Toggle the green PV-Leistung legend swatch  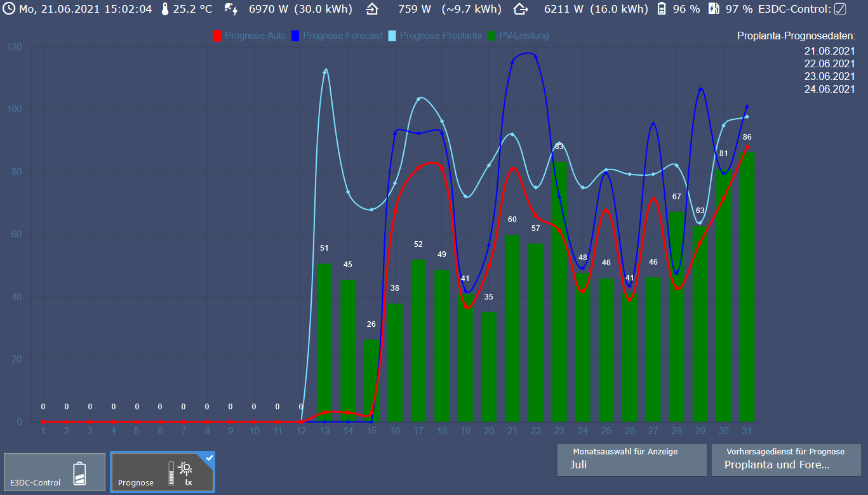491,36
